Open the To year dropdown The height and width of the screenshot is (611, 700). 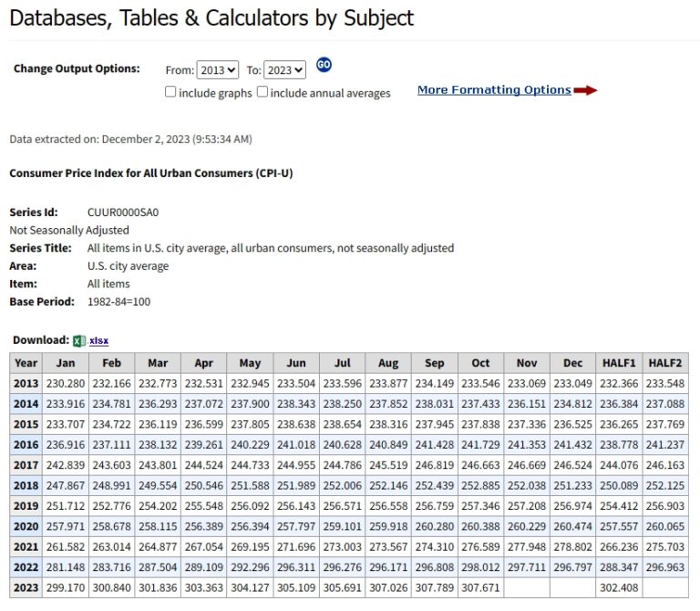284,70
